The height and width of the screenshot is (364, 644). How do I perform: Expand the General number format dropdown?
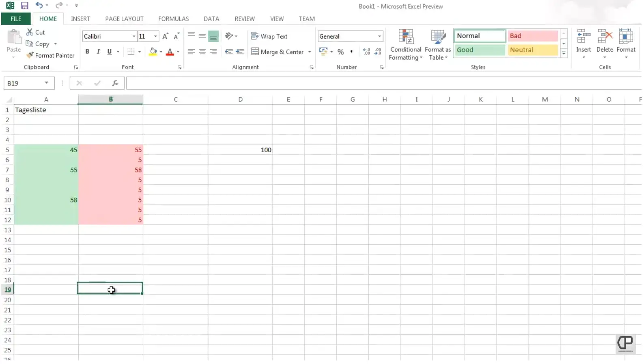pyautogui.click(x=379, y=37)
